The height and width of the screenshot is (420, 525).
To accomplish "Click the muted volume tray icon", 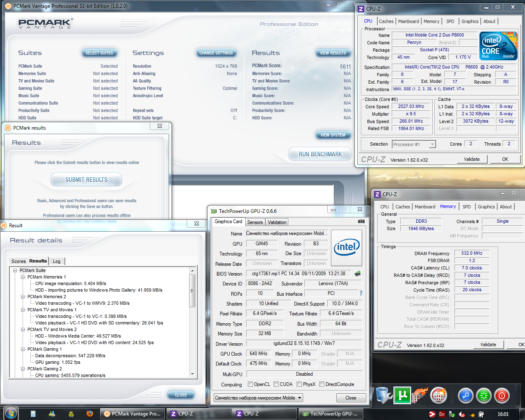I will pyautogui.click(x=462, y=414).
